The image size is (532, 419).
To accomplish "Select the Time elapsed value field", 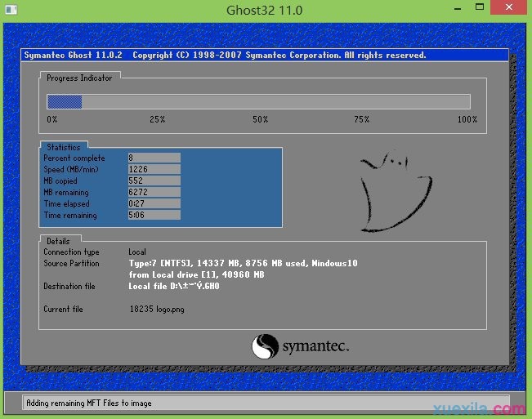I will click(x=154, y=203).
